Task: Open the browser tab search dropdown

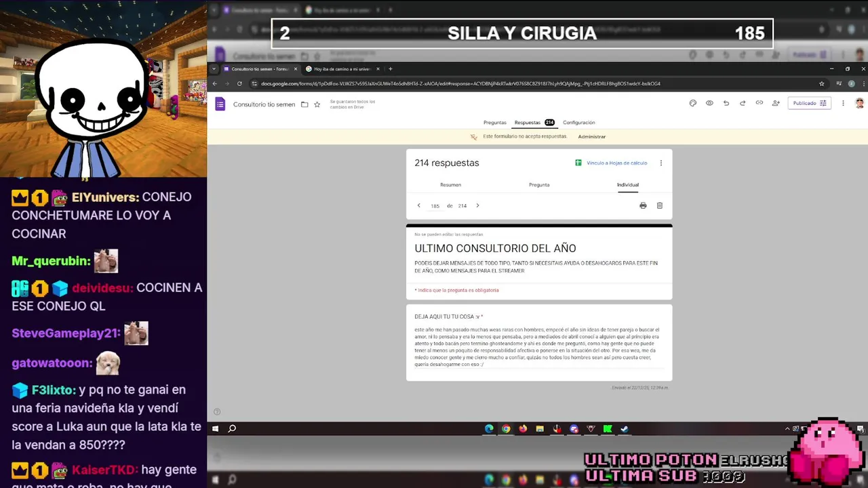Action: [x=214, y=68]
